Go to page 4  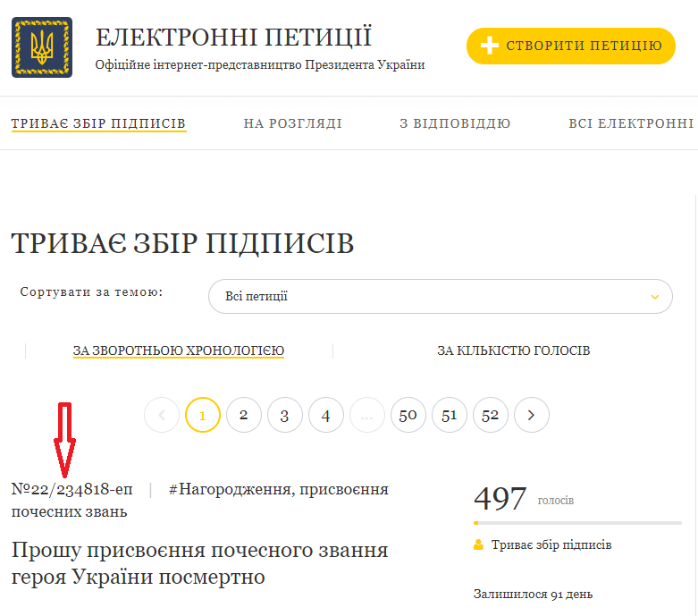pyautogui.click(x=326, y=415)
